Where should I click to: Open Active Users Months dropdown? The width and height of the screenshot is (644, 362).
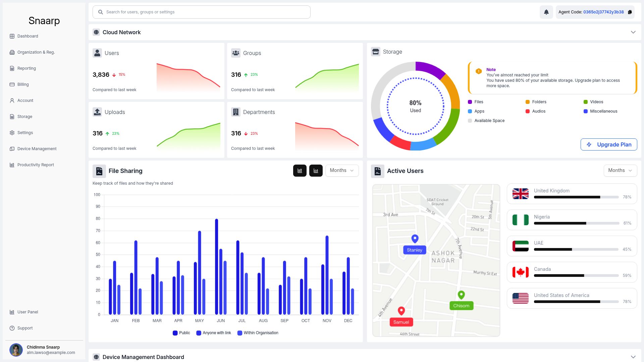(x=620, y=171)
